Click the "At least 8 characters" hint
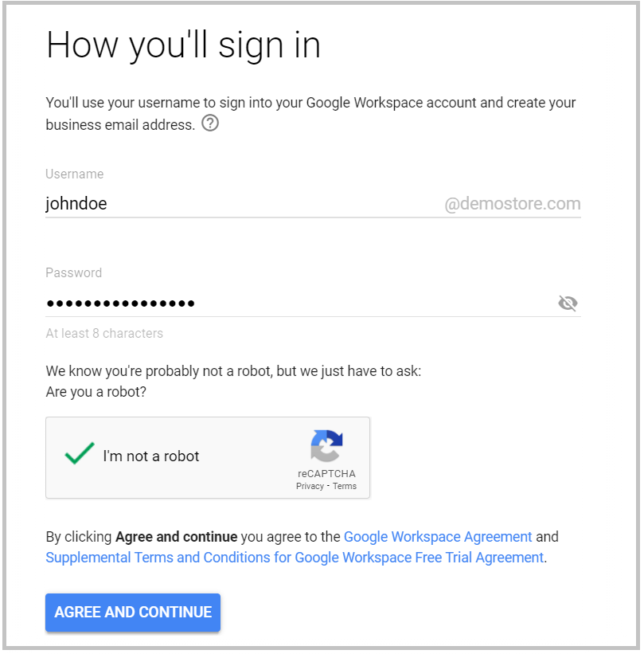644x654 pixels. [x=104, y=334]
